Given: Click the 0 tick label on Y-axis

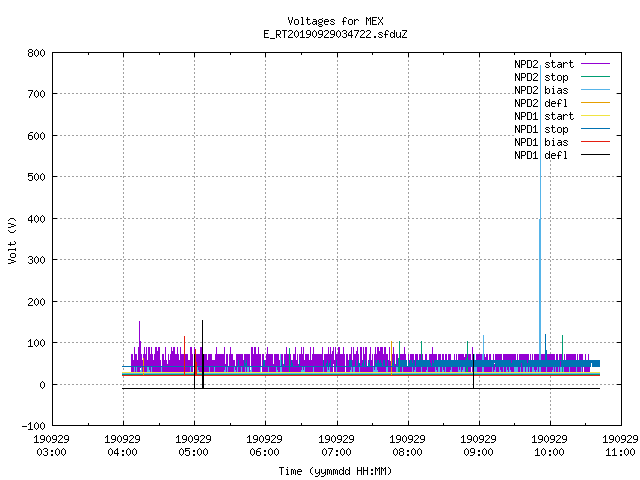Looking at the screenshot, I should (42, 385).
